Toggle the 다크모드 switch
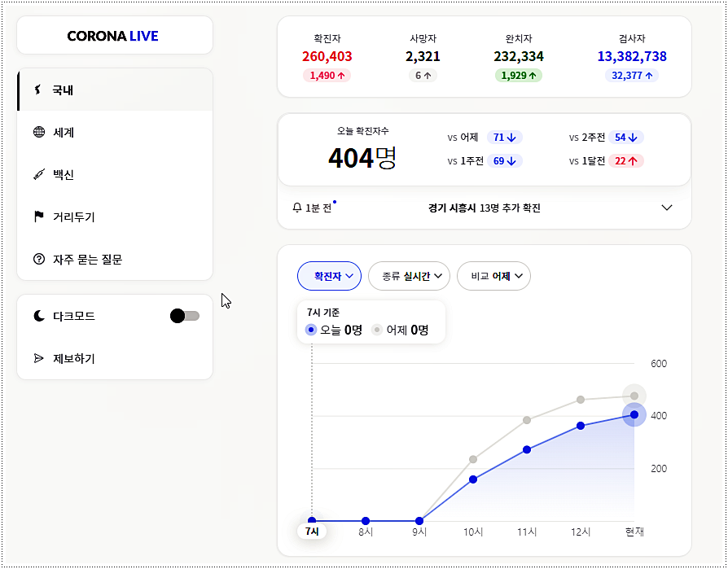 pos(185,316)
